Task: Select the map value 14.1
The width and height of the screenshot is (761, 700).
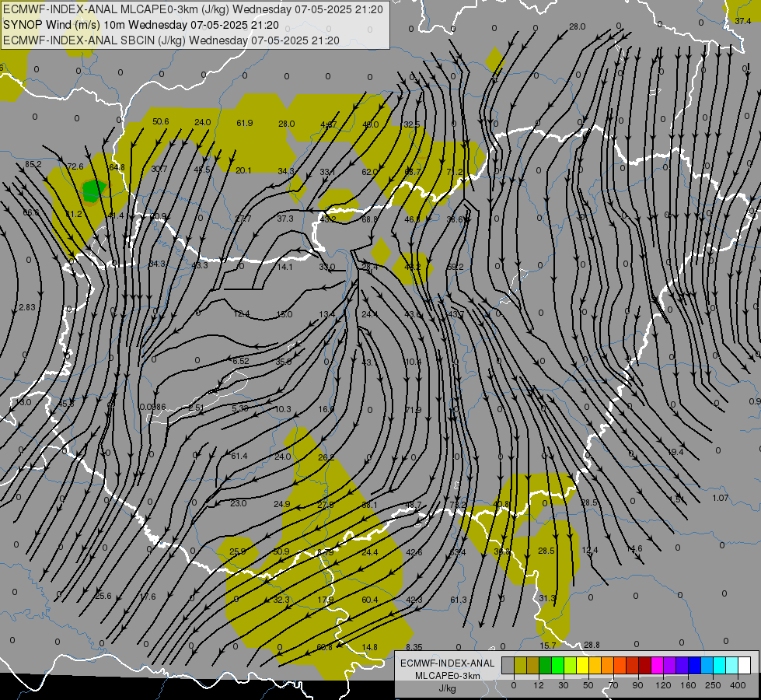Action: 285,267
